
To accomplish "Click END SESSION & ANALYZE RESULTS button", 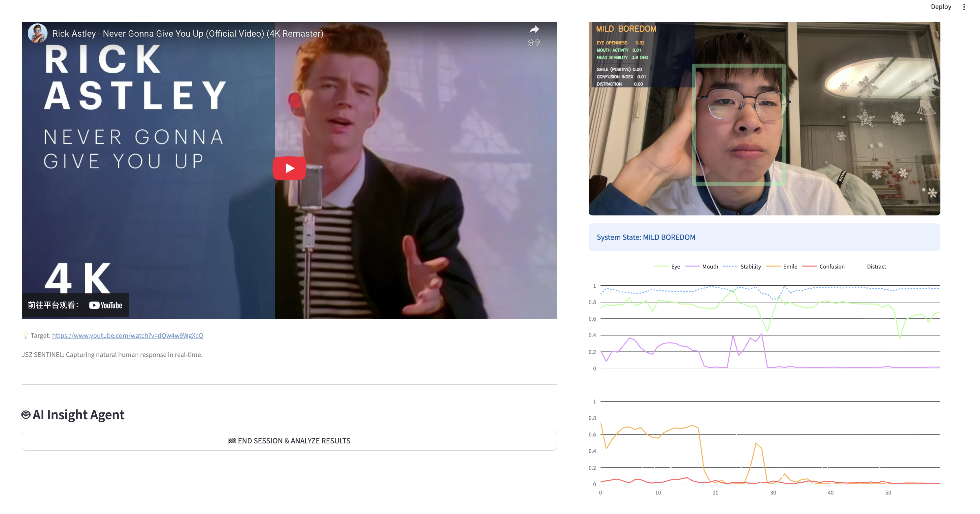I will coord(289,440).
